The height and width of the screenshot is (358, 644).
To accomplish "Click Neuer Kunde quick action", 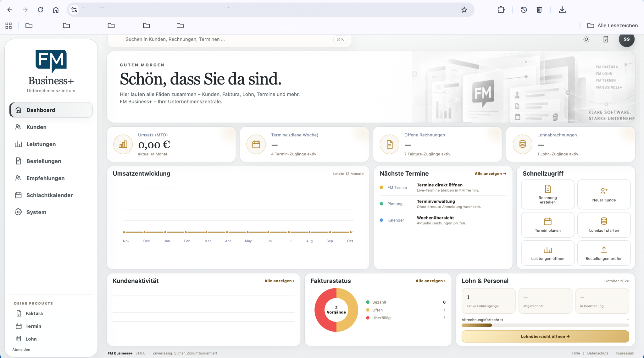I will (x=604, y=195).
